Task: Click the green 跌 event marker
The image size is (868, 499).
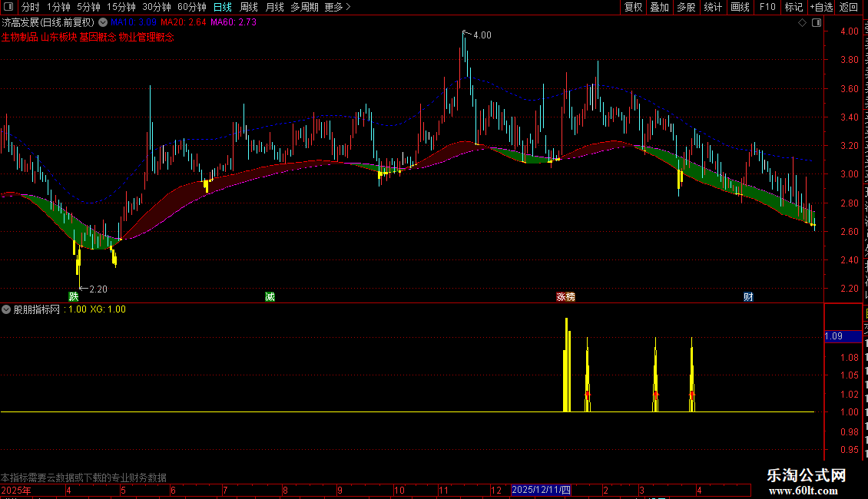Action: (74, 296)
